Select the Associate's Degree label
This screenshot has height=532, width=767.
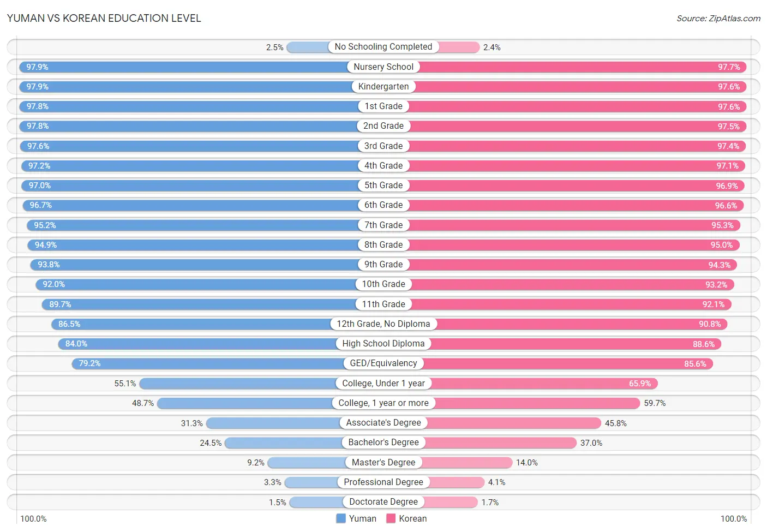[x=383, y=423]
